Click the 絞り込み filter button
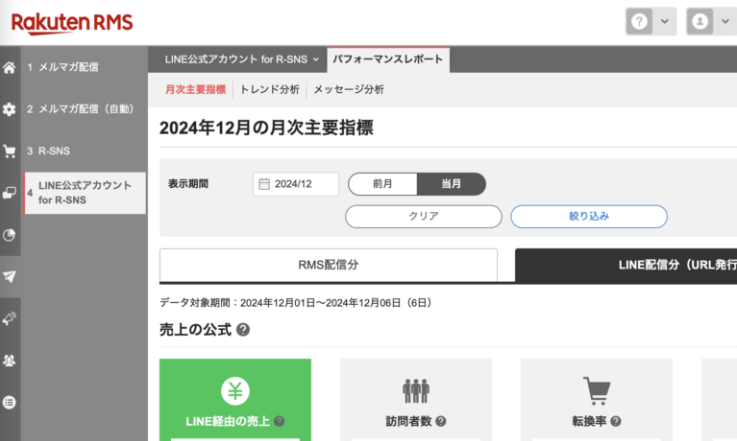This screenshot has width=737, height=441. (589, 216)
